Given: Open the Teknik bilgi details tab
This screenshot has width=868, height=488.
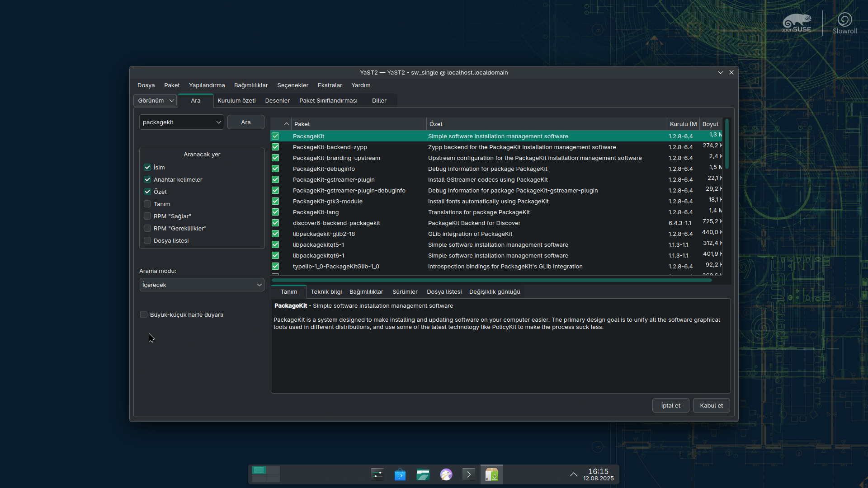Looking at the screenshot, I should pos(326,292).
